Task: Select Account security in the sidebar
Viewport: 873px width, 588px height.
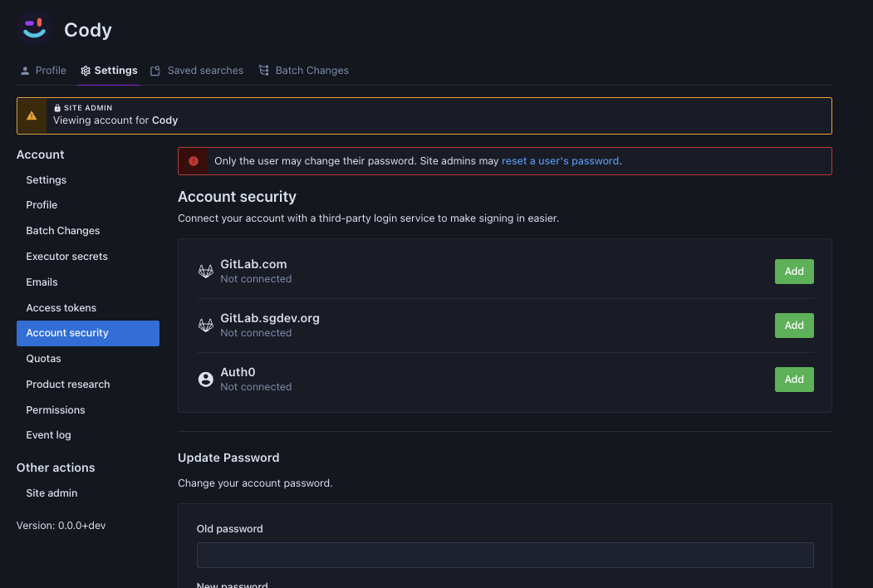Action: 88,333
